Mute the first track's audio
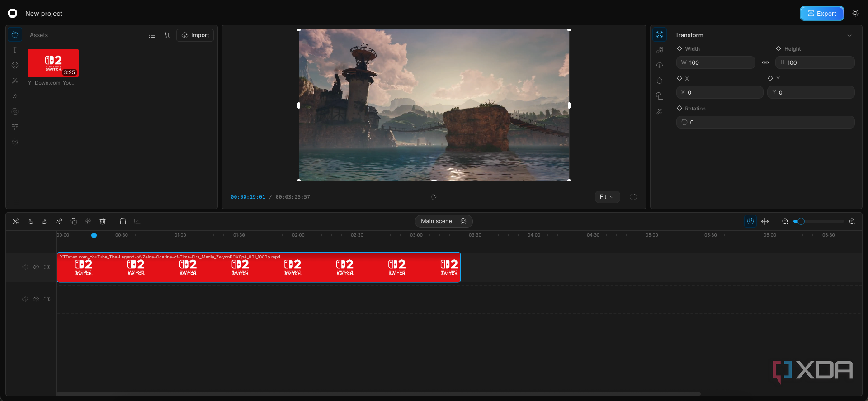 click(25, 267)
